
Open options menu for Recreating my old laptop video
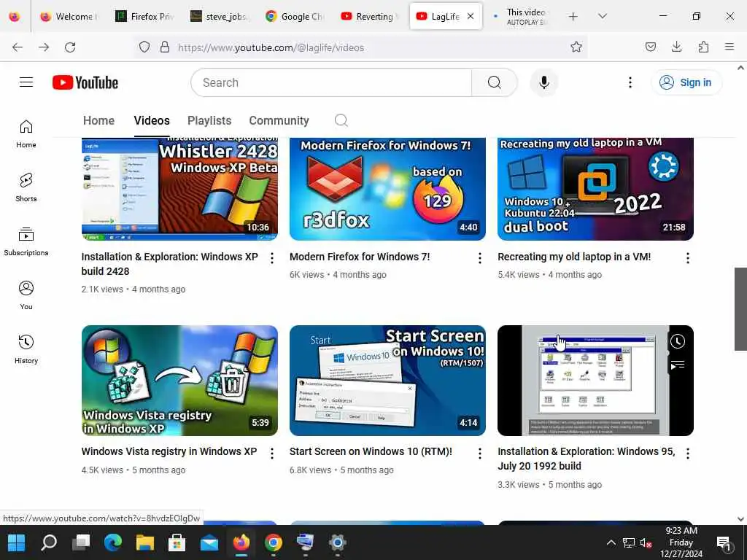[687, 258]
